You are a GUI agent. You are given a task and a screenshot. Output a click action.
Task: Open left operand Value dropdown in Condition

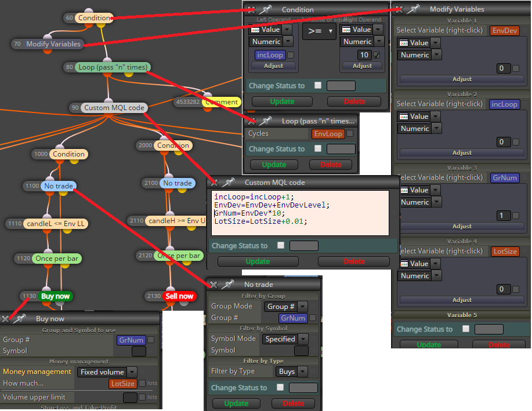287,30
